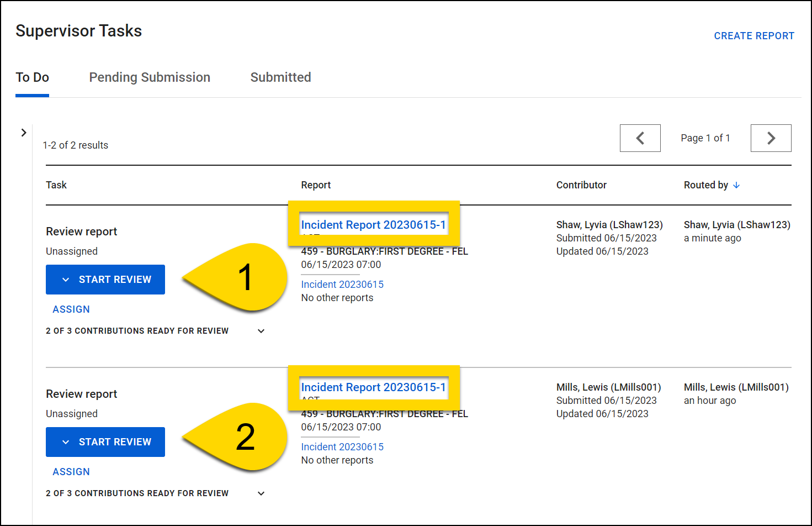
Task: Go to the next page of results
Action: point(771,138)
